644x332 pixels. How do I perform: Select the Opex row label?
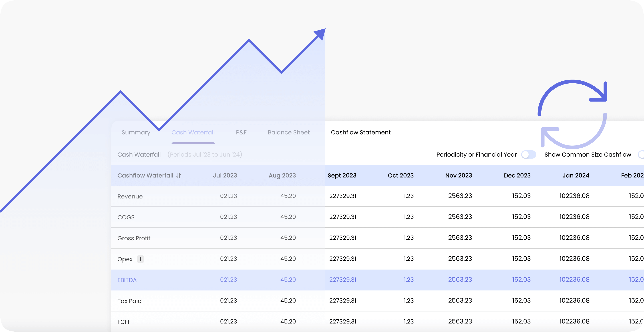125,259
